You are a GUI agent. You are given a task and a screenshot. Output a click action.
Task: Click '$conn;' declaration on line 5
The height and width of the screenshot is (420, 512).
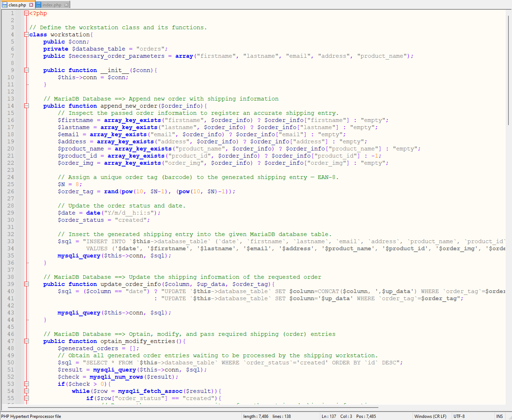point(79,42)
